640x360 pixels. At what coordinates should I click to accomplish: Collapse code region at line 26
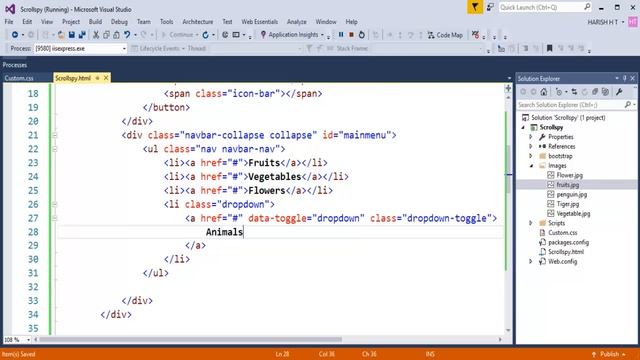55,204
